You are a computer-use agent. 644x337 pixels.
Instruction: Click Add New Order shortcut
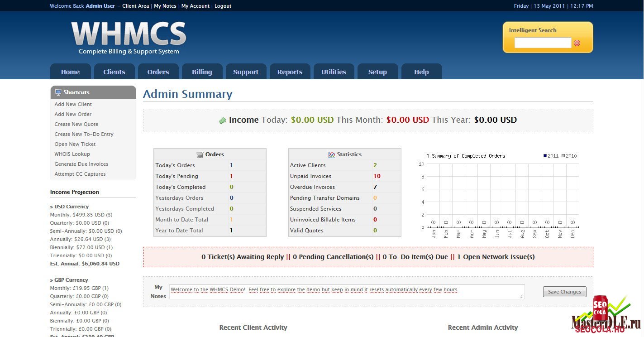(x=73, y=114)
